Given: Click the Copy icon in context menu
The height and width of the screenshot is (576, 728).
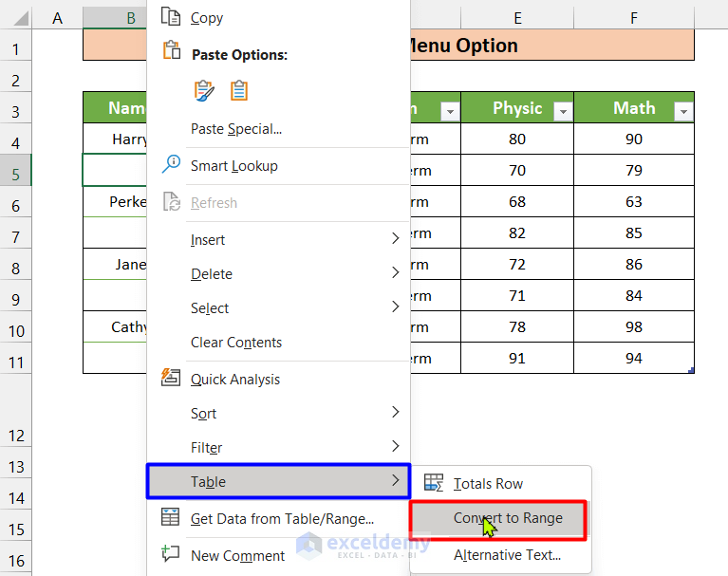Looking at the screenshot, I should click(x=171, y=17).
